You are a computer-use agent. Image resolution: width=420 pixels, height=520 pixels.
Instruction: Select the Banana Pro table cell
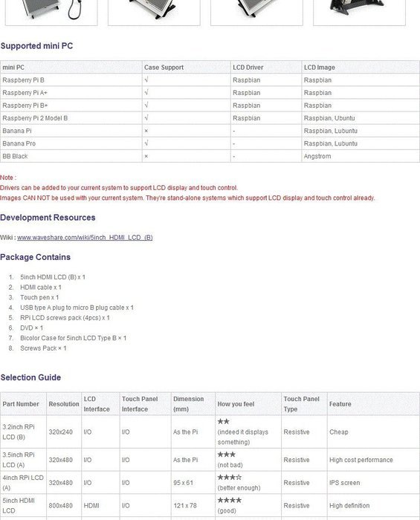[x=71, y=143]
